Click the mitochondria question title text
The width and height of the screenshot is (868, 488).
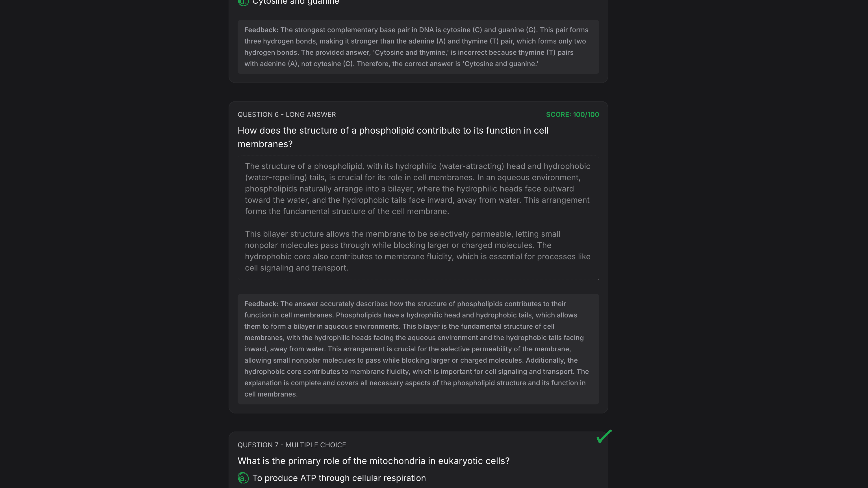[x=373, y=461]
